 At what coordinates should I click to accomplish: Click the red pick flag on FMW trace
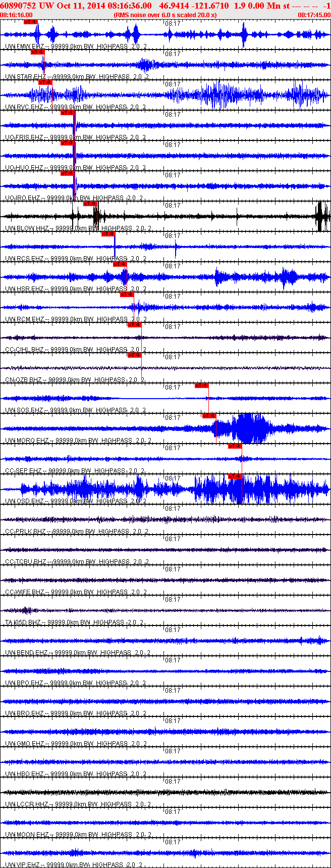pos(31,22)
